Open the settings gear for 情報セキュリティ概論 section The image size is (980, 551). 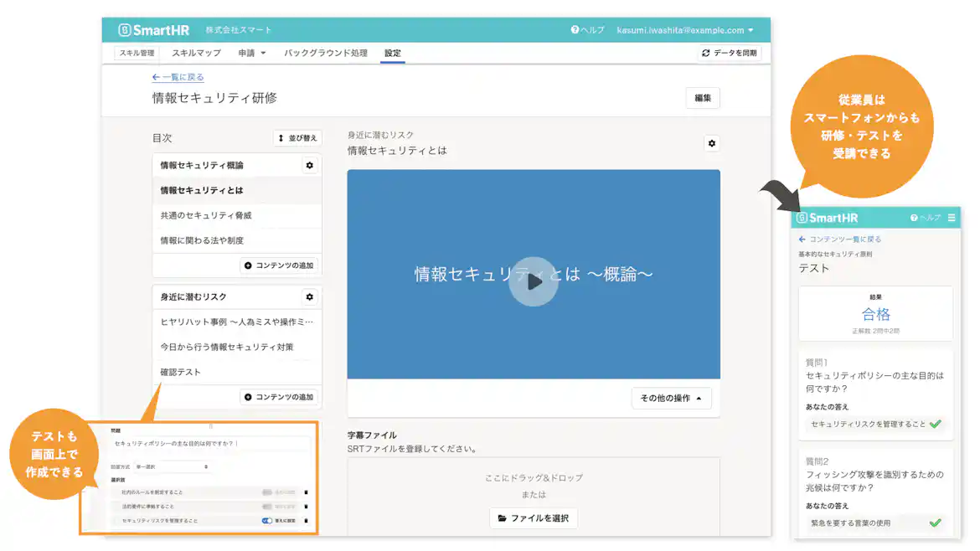pos(310,165)
